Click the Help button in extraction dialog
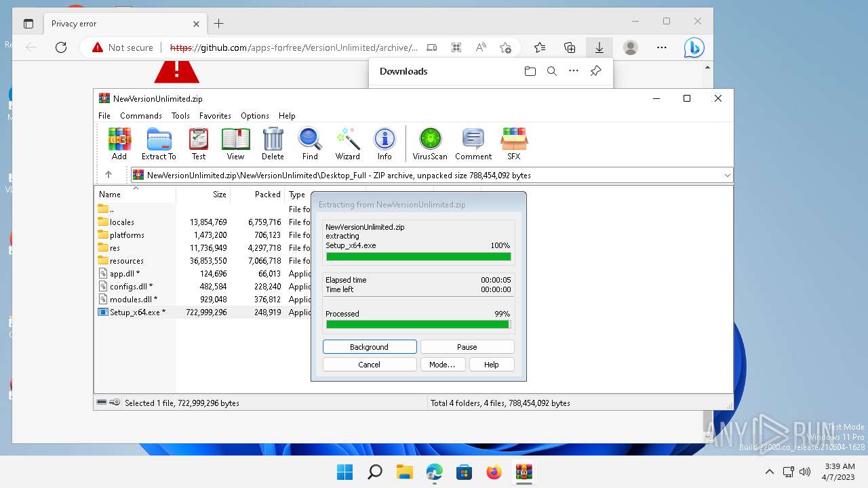 point(492,365)
